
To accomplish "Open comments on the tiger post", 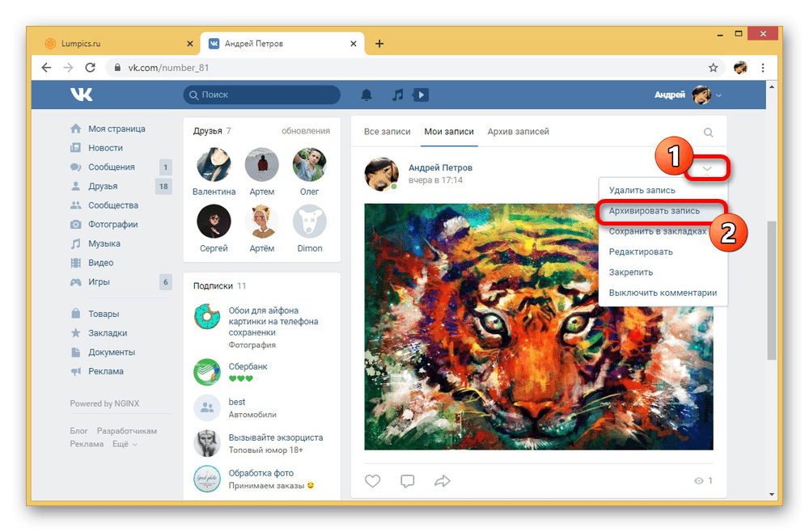I will click(408, 481).
